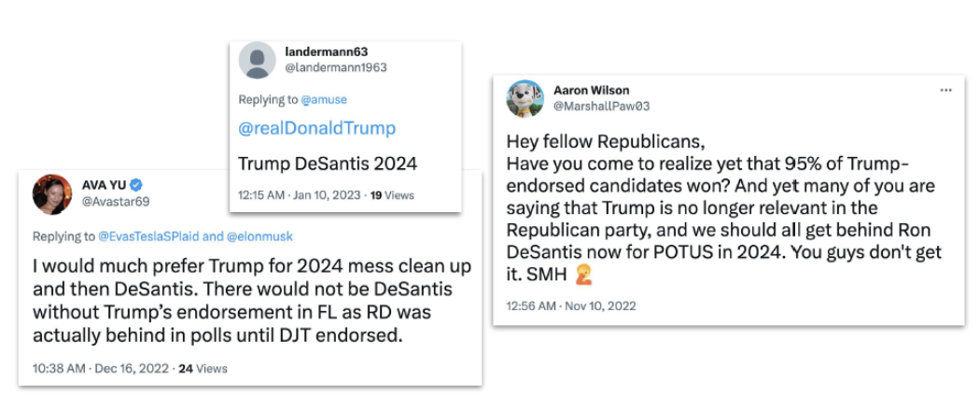Click the Aaron Wilson display name
The width and height of the screenshot is (980, 398).
click(591, 91)
